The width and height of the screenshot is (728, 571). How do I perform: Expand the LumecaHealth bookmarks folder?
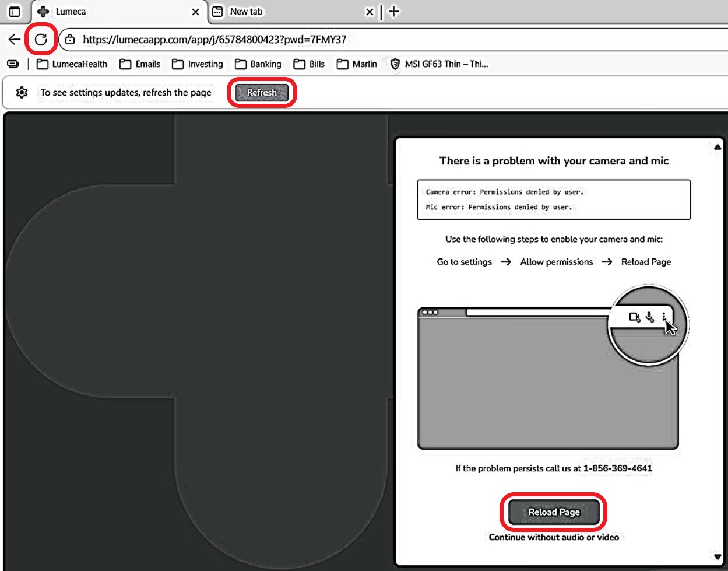tap(72, 64)
